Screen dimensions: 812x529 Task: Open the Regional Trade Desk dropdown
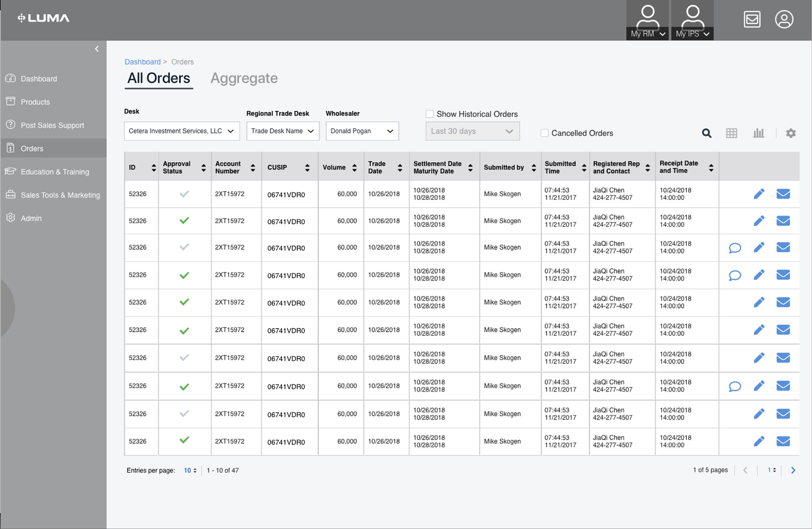tap(283, 131)
